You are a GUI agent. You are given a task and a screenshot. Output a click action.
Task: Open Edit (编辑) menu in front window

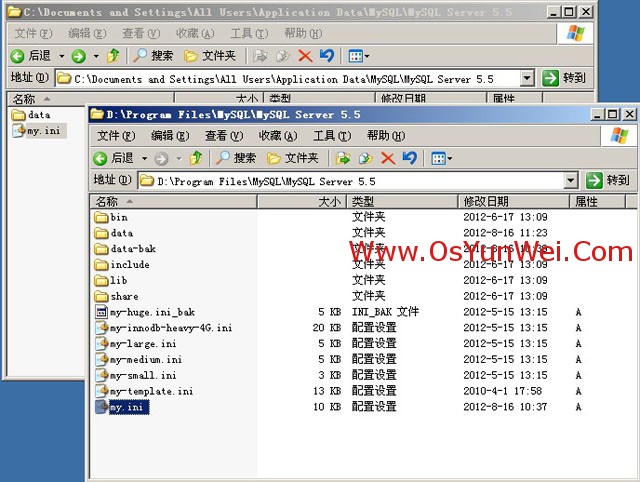coord(170,136)
